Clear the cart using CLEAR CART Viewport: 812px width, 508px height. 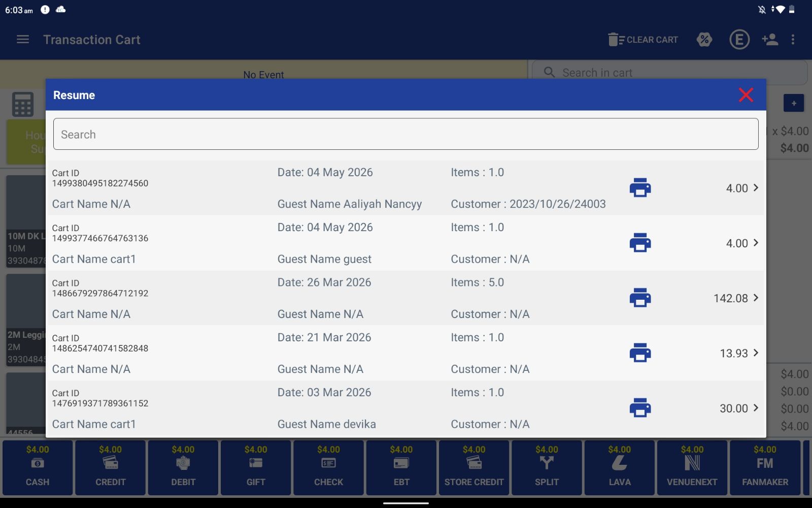643,40
